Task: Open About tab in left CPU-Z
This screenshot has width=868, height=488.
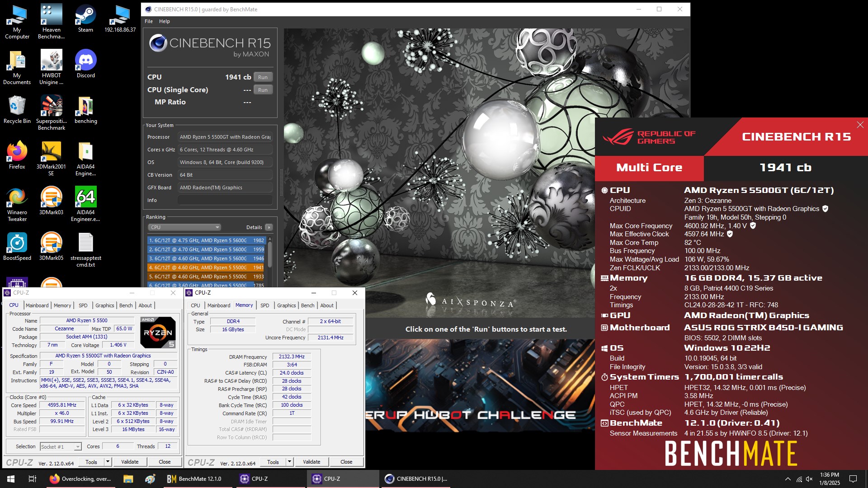Action: pos(145,305)
